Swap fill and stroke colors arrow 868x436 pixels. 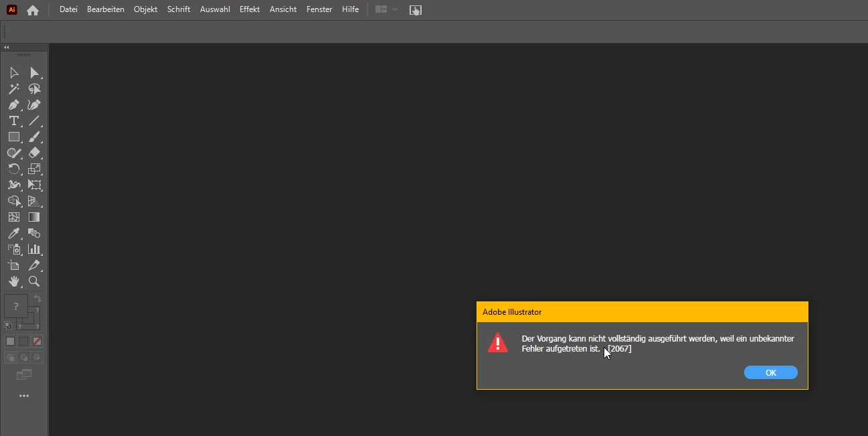(x=37, y=299)
